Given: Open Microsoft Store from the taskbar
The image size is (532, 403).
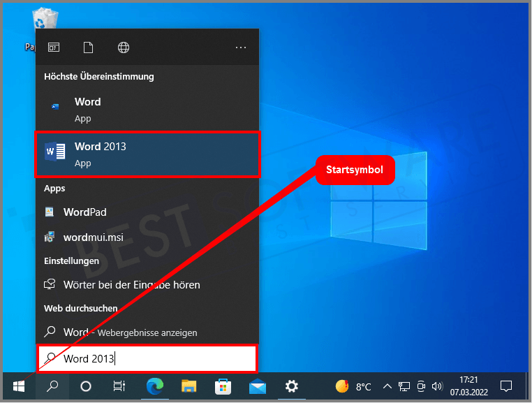Looking at the screenshot, I should coord(223,386).
